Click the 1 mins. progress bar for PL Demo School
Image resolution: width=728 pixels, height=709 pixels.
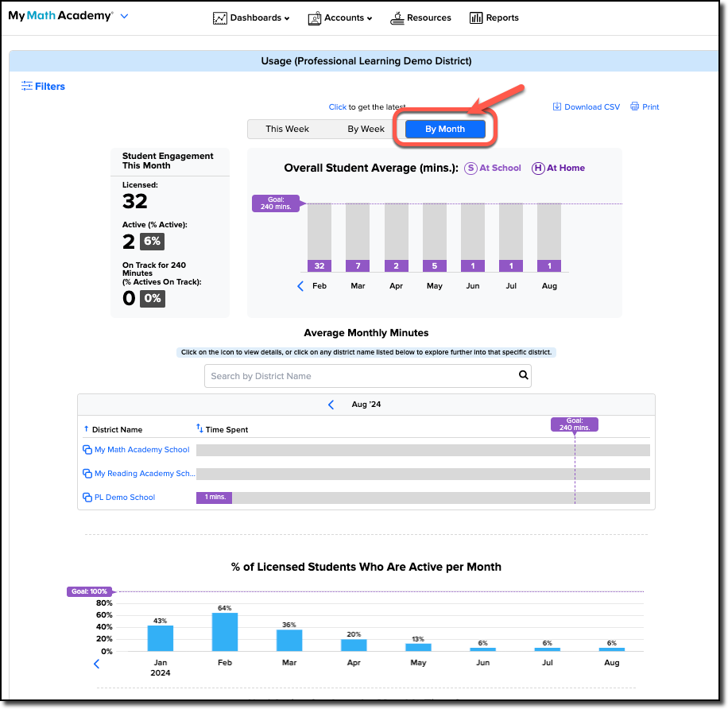click(x=214, y=498)
